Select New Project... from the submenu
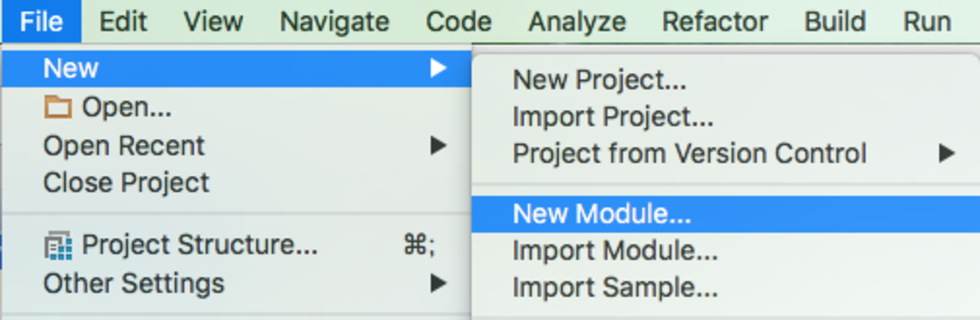 coord(599,79)
